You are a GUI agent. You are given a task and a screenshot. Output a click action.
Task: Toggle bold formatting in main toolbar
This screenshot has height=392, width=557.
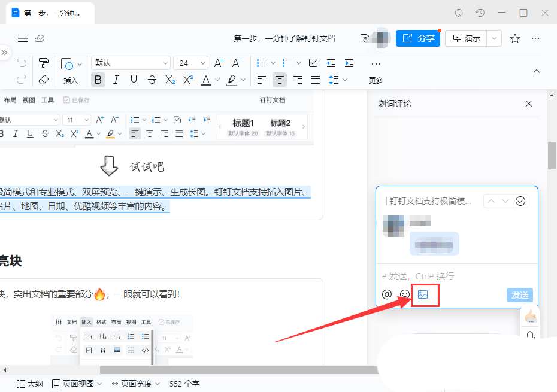(98, 80)
